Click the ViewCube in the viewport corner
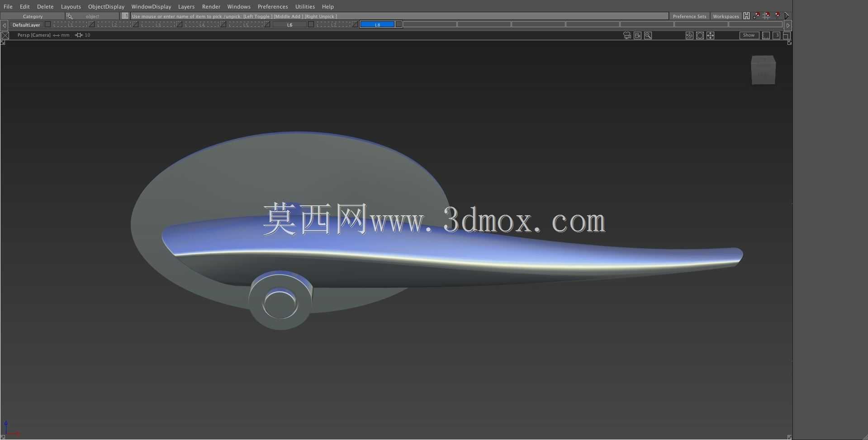The image size is (868, 440). point(764,70)
